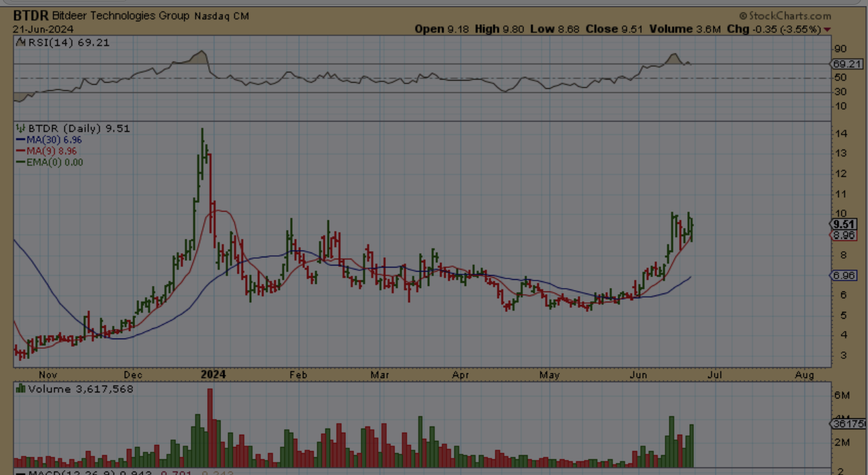
Task: Click the RSI axis label 90
Action: click(x=841, y=49)
